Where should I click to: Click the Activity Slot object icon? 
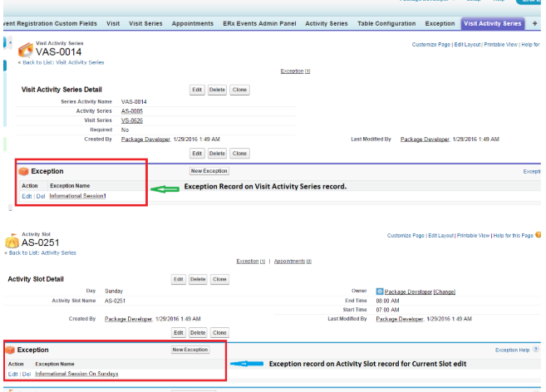click(14, 241)
